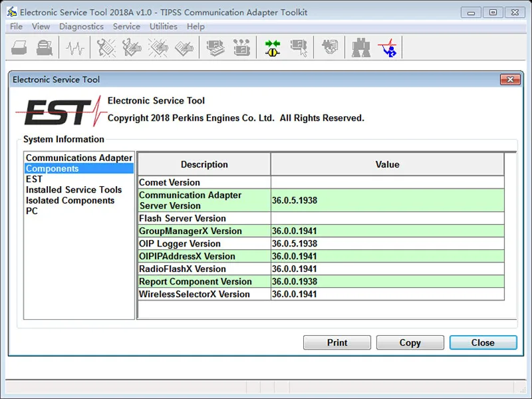Click the Print Preview toolbar icon
The height and width of the screenshot is (399, 532).
(45, 47)
